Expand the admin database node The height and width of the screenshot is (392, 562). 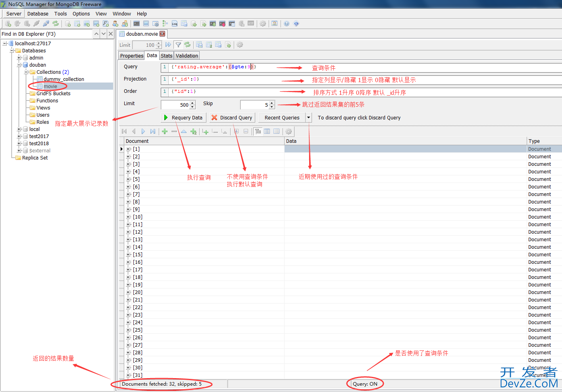click(x=19, y=58)
